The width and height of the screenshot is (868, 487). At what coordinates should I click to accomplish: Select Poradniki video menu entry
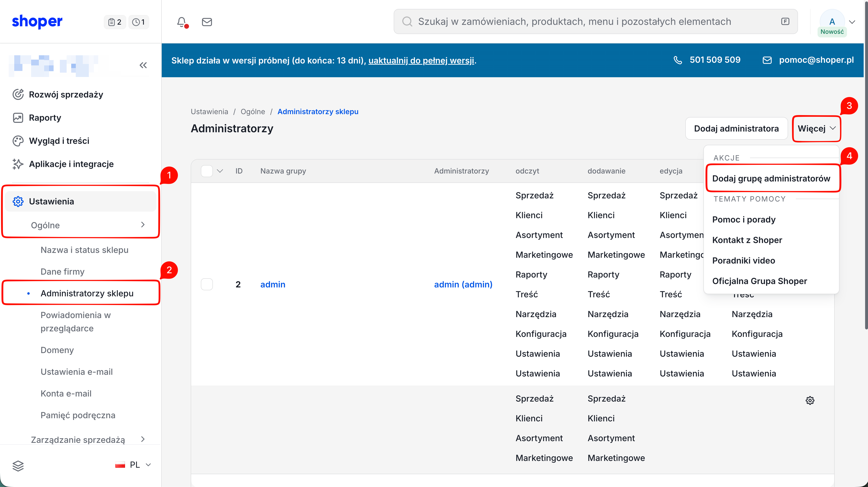click(x=743, y=261)
